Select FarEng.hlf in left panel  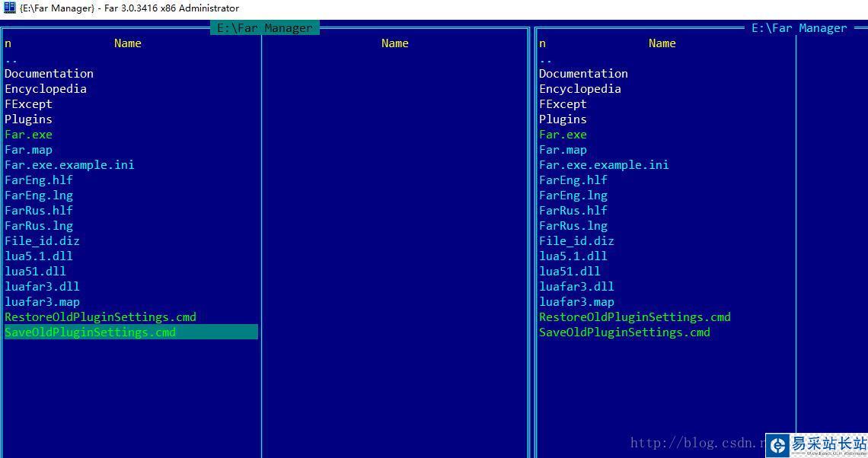[39, 180]
